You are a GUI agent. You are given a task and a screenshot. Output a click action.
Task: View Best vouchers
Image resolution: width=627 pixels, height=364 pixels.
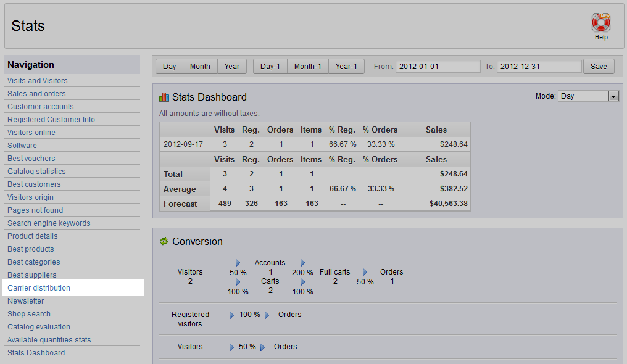coord(31,159)
